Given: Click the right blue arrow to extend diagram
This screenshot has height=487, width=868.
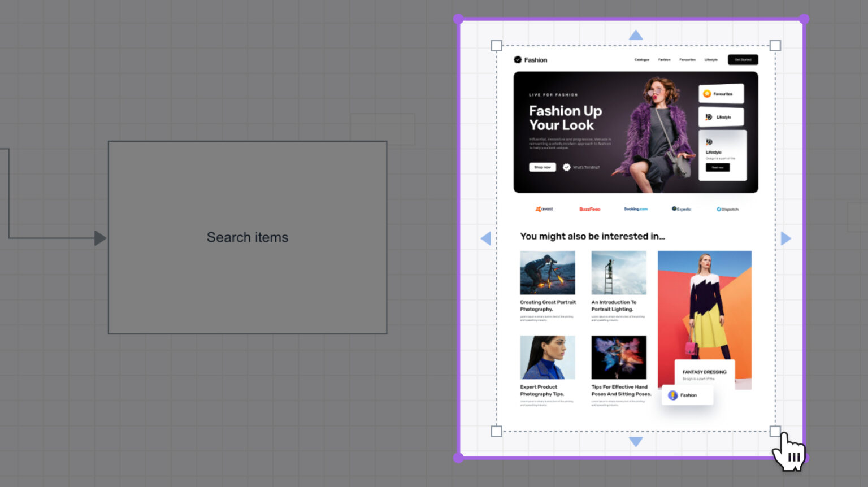Looking at the screenshot, I should 786,238.
